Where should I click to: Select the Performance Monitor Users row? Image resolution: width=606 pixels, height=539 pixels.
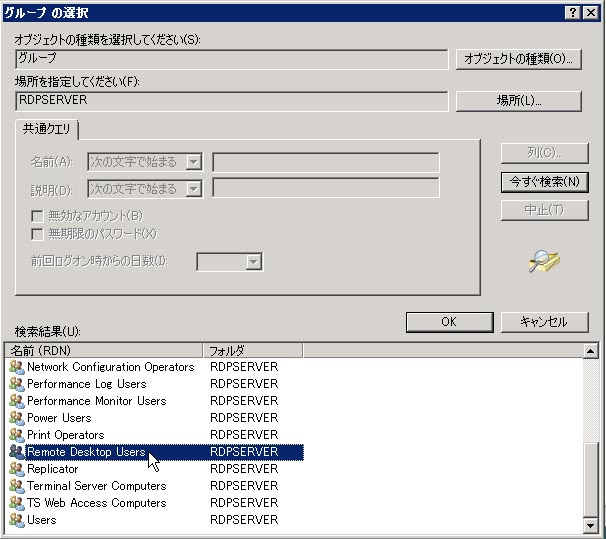[x=155, y=401]
